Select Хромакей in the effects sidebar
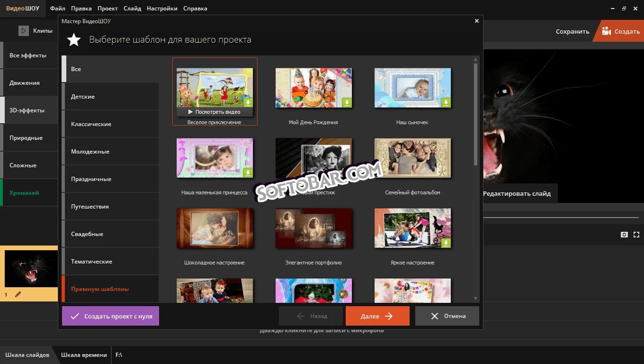Image resolution: width=644 pixels, height=364 pixels. (29, 193)
